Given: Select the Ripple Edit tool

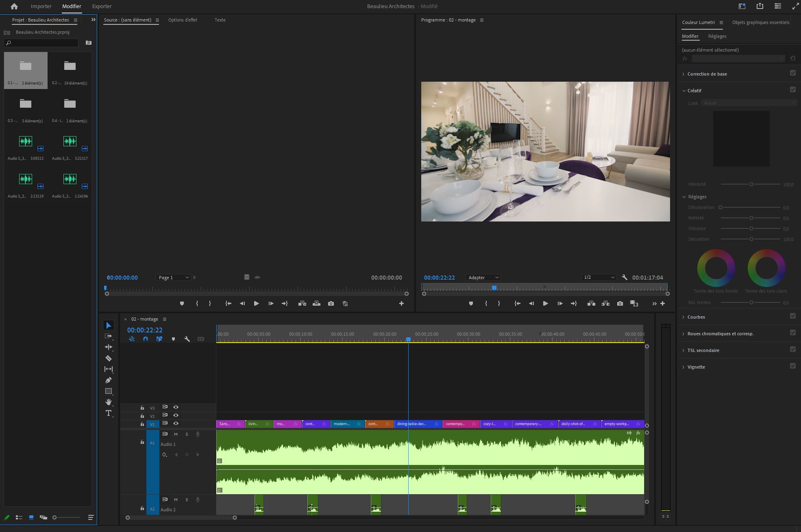Looking at the screenshot, I should point(108,347).
